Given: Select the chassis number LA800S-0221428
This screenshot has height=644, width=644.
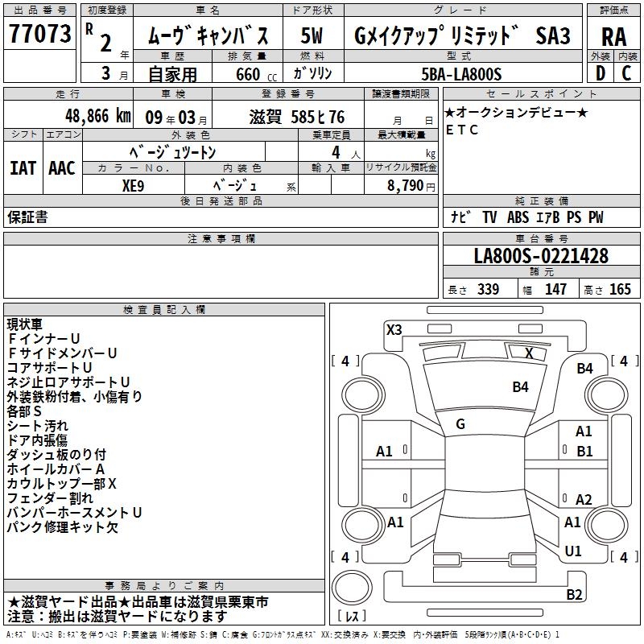Looking at the screenshot, I should tap(541, 257).
